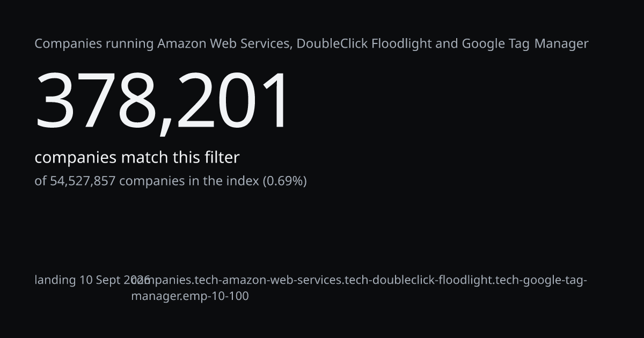Click 'Companies running' at the heading start

pos(94,44)
